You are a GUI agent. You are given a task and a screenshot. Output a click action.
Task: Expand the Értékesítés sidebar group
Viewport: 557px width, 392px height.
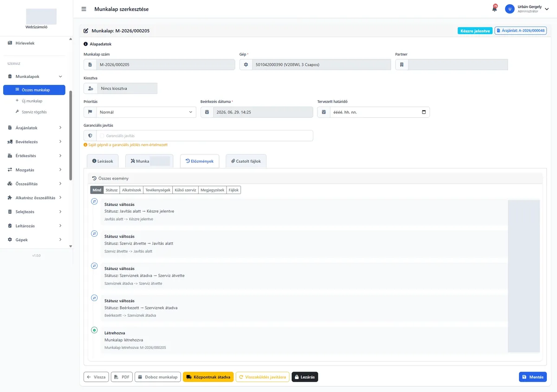[60, 156]
